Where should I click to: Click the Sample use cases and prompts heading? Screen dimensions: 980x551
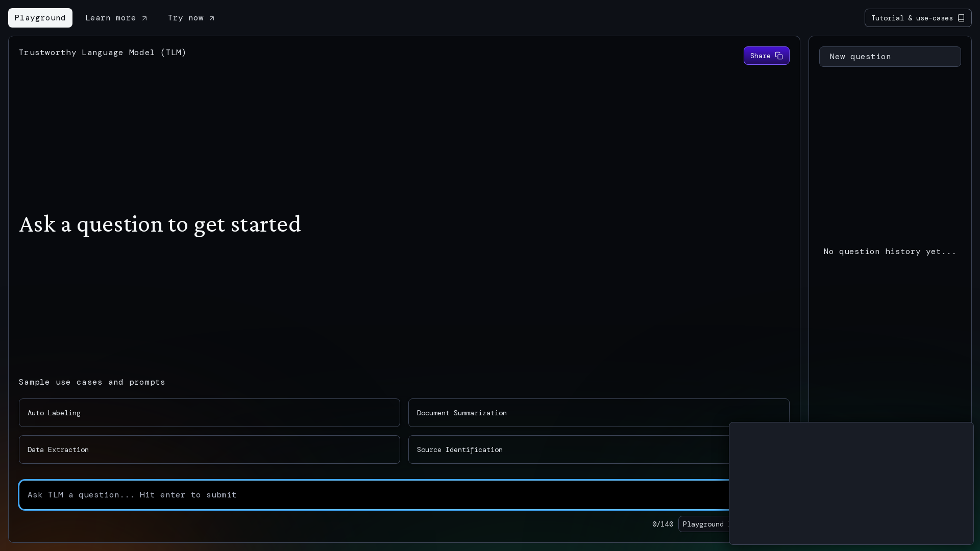click(x=91, y=382)
